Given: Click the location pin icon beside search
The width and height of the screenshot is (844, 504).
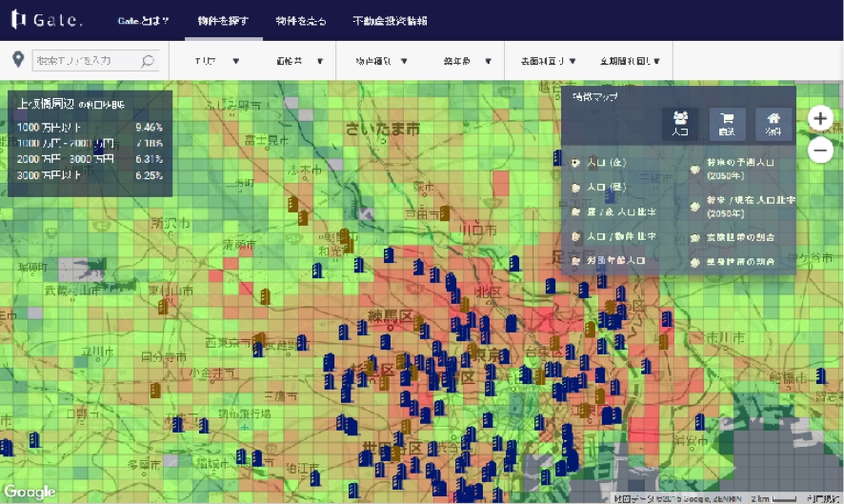Looking at the screenshot, I should 17,61.
